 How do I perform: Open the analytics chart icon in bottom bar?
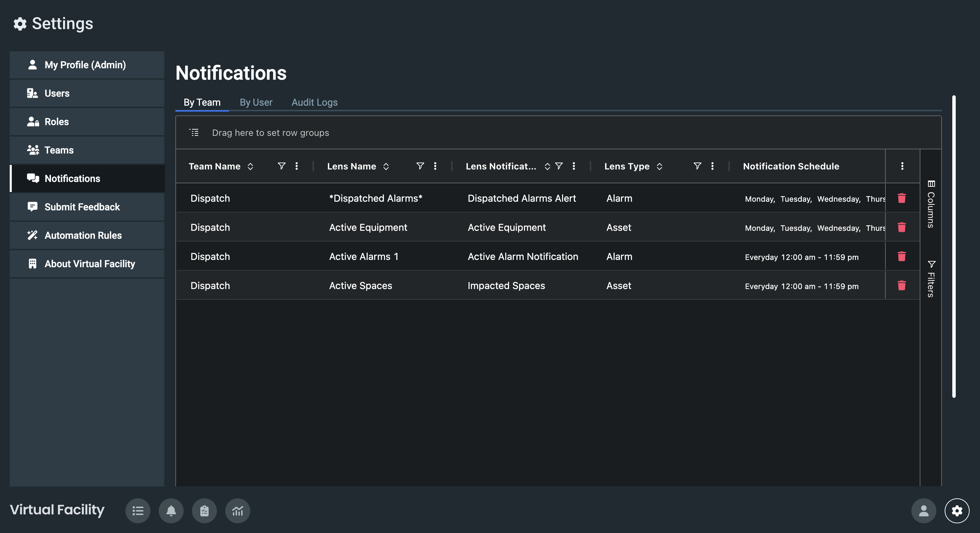coord(237,510)
